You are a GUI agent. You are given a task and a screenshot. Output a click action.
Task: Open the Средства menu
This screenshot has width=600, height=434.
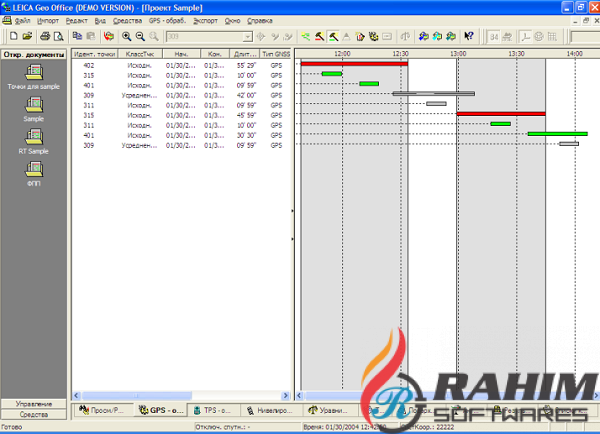pyautogui.click(x=127, y=21)
